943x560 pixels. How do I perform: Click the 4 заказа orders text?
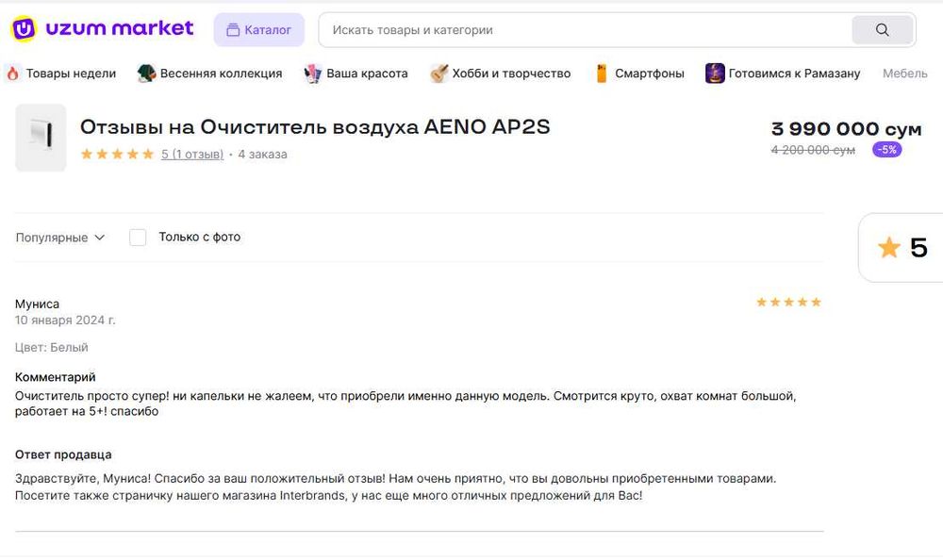pyautogui.click(x=262, y=154)
